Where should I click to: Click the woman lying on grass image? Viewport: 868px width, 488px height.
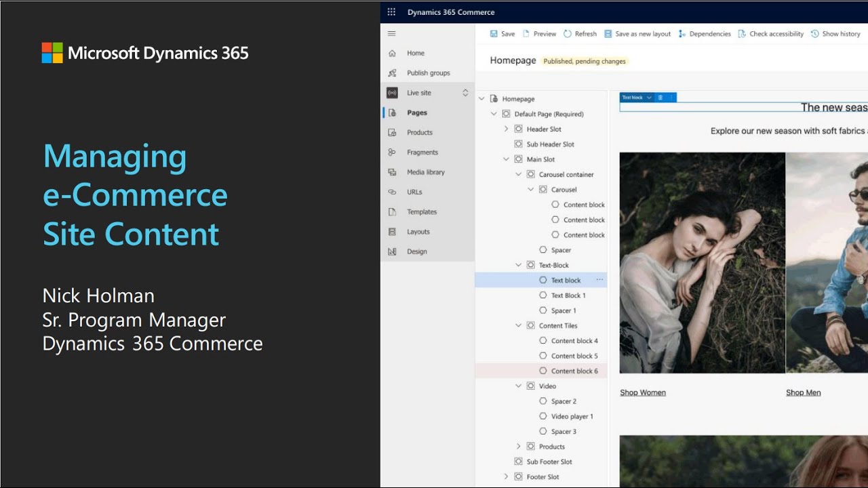click(x=703, y=263)
